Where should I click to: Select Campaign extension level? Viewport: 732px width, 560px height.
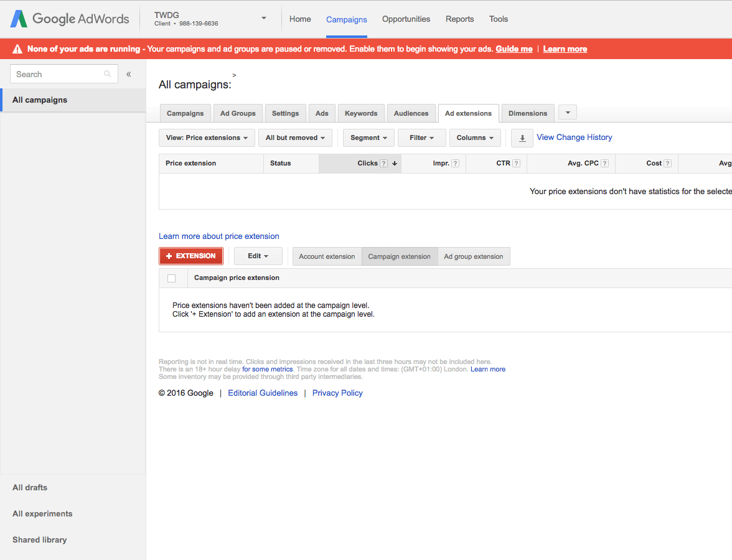click(x=400, y=256)
